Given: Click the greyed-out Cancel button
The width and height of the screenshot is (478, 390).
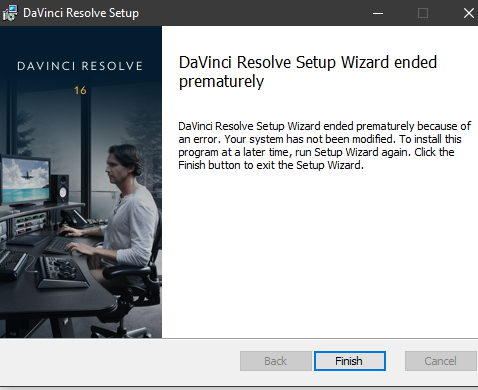Looking at the screenshot, I should point(440,361).
